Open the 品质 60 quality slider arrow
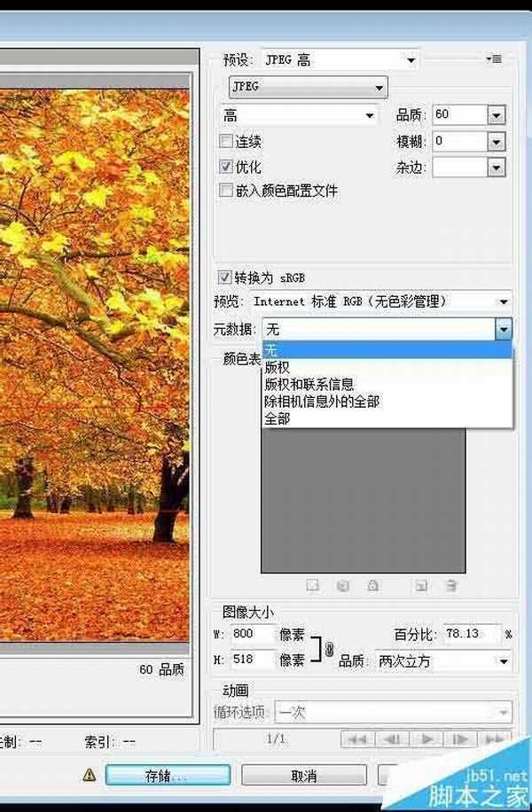Image resolution: width=532 pixels, height=812 pixels. pos(496,115)
